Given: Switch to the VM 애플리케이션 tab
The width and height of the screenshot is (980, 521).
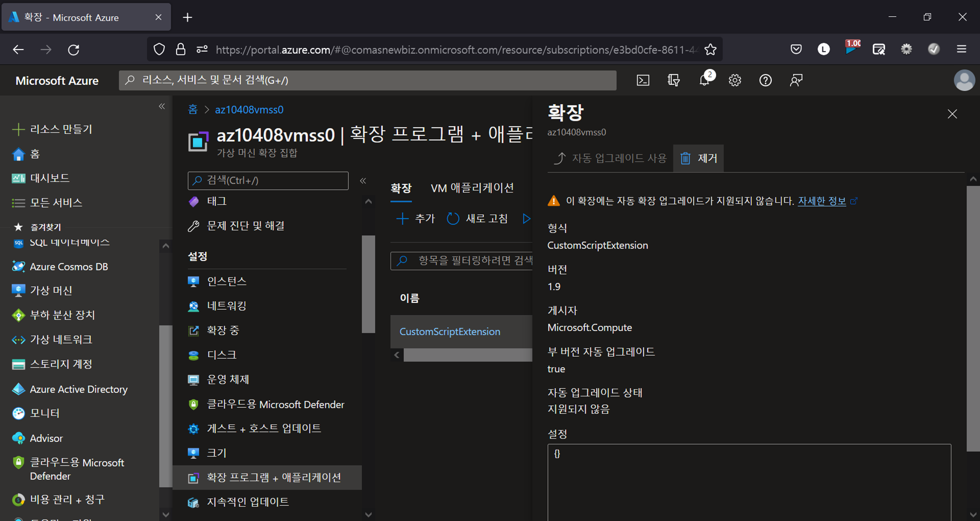Looking at the screenshot, I should pyautogui.click(x=472, y=188).
